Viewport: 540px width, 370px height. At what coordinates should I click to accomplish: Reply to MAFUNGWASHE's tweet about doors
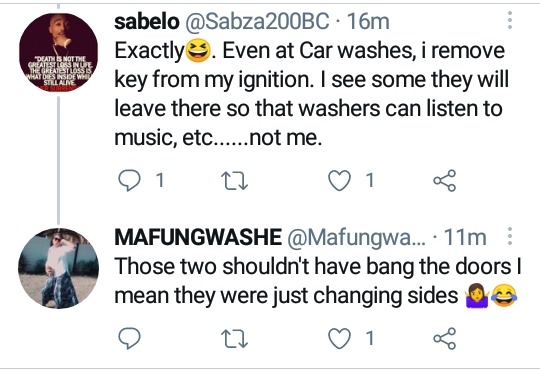point(129,338)
